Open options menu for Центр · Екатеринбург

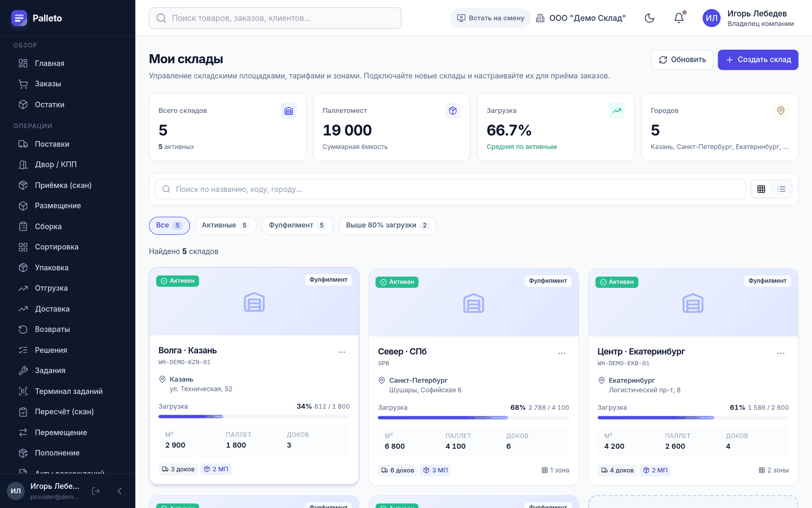781,353
